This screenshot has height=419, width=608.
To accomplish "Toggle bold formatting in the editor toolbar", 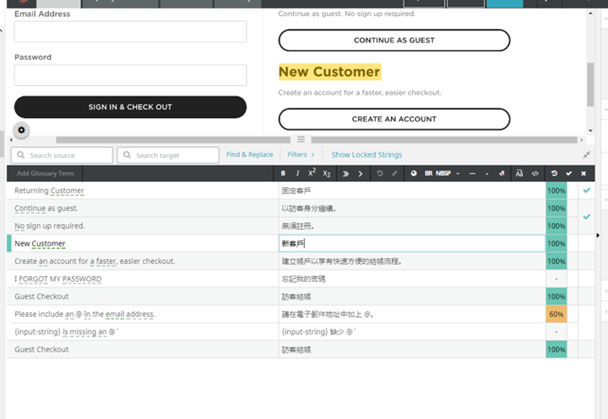I will (x=284, y=174).
